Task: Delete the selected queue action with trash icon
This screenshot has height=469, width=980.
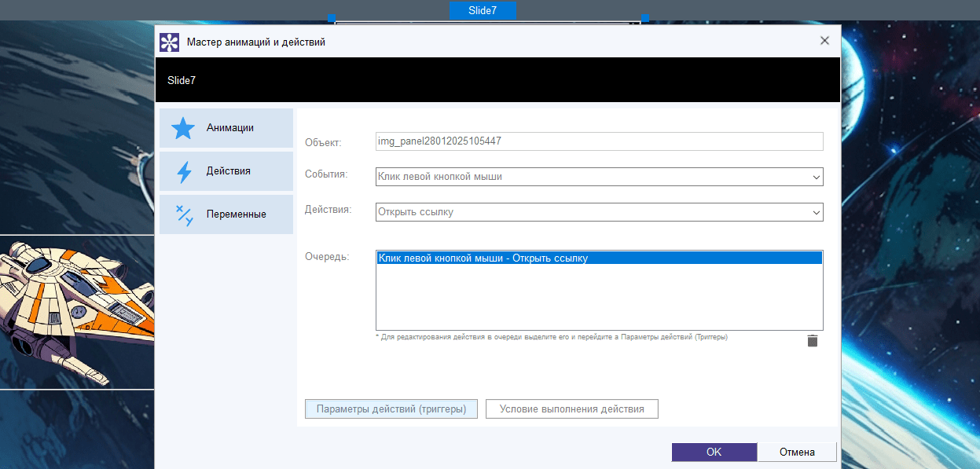Action: 813,341
